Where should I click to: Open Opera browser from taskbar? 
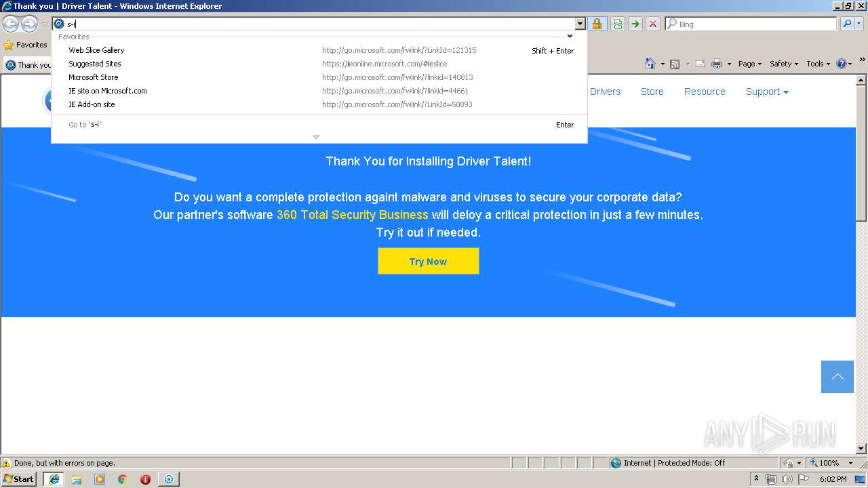click(145, 479)
